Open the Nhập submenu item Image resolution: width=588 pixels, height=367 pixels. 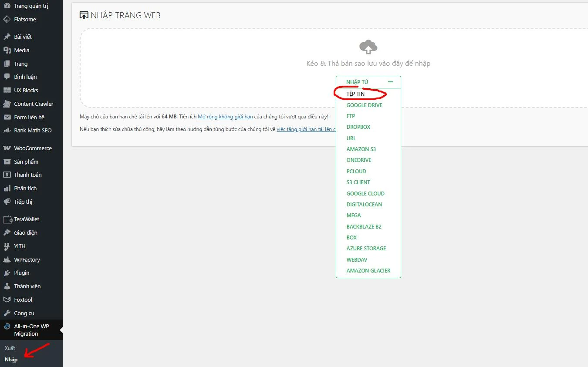point(11,360)
